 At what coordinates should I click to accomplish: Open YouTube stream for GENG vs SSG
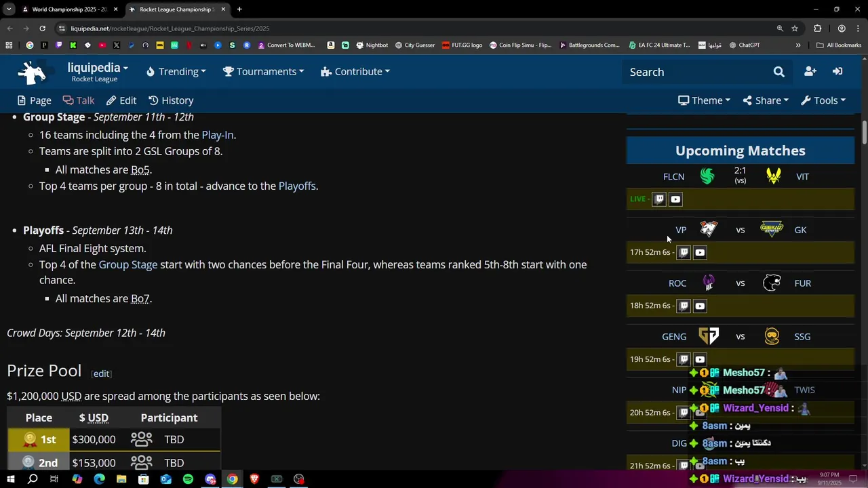(700, 359)
